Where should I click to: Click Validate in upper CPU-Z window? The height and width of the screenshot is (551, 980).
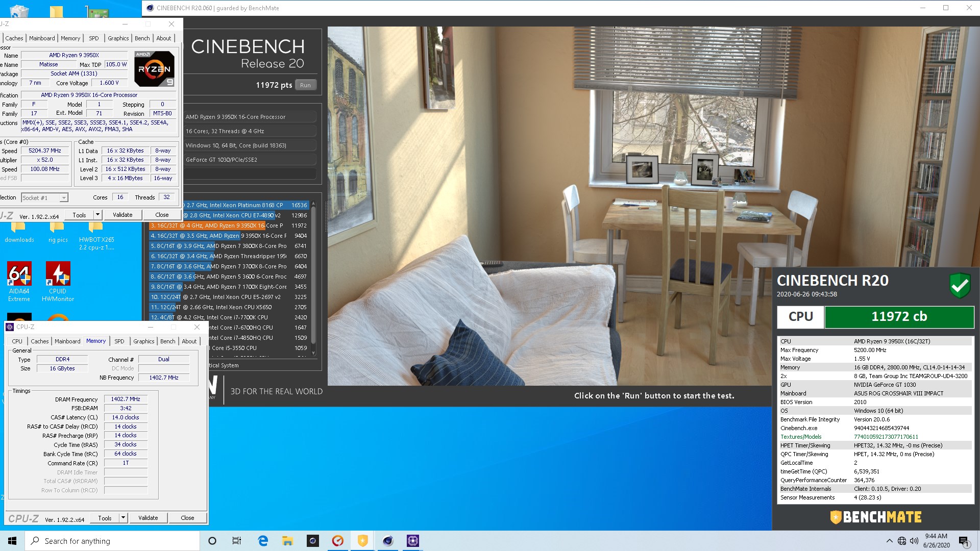coord(122,215)
